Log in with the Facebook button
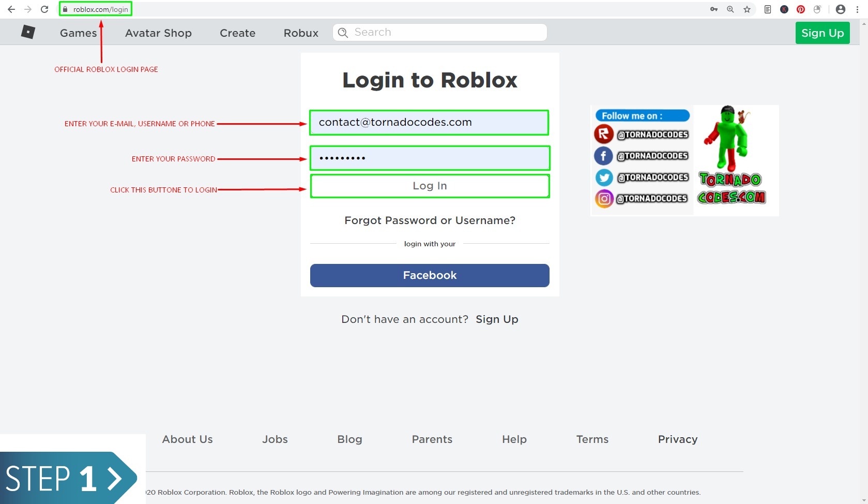 click(x=430, y=275)
